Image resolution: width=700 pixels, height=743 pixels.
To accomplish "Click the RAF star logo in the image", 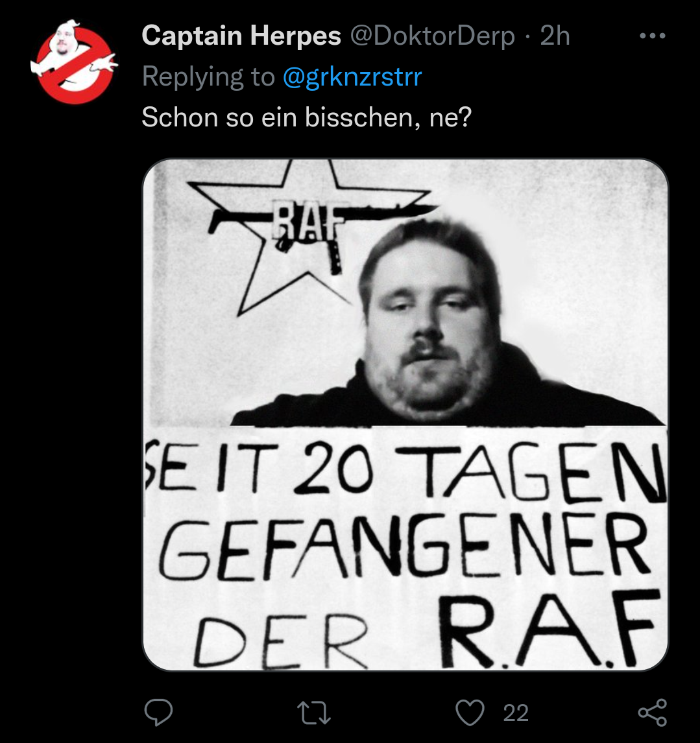I will 308,232.
